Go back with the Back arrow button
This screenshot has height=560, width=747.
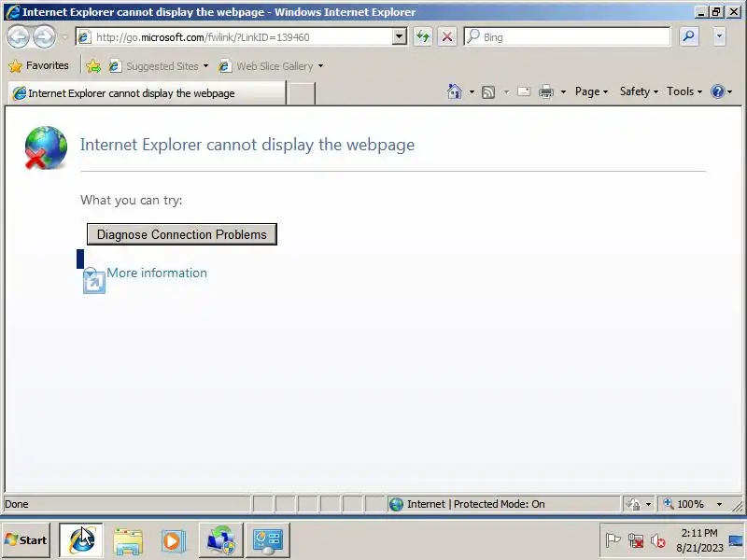pyautogui.click(x=18, y=37)
